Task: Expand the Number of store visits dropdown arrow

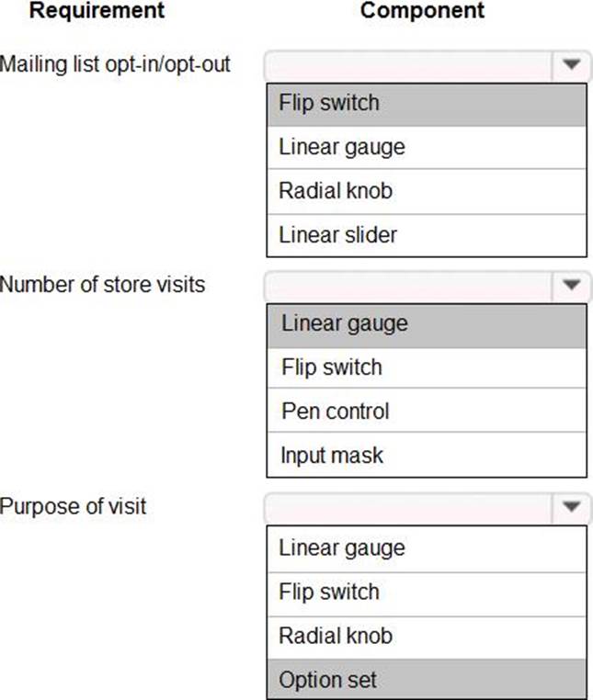Action: [571, 286]
